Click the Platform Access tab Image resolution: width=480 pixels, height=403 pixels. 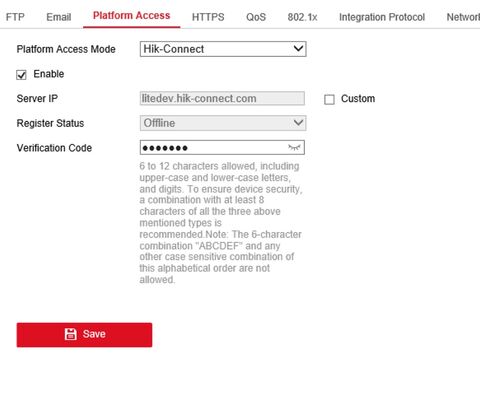(132, 16)
